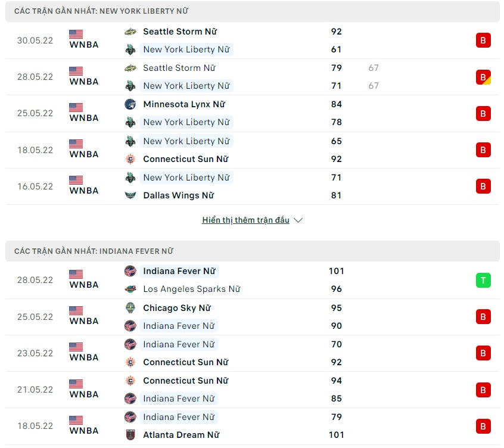Open Connecticut Sun Nữ team in 18.05.22 match
This screenshot has width=504, height=448.
pos(185,159)
